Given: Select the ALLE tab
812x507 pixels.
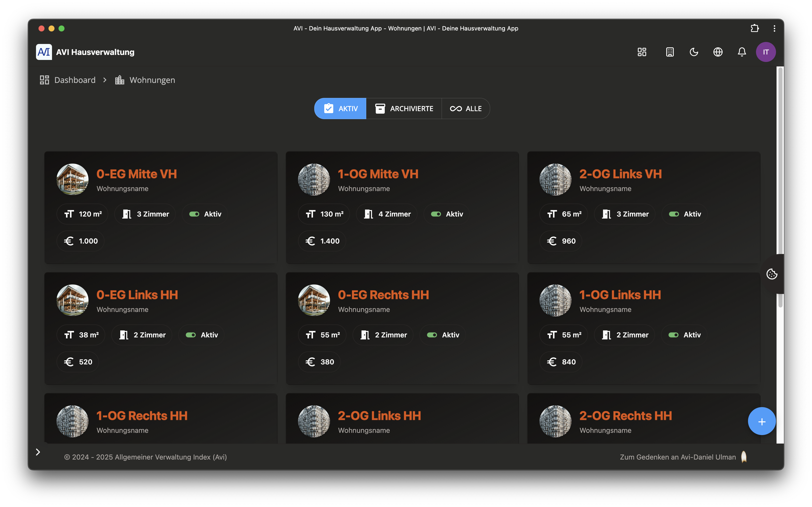Looking at the screenshot, I should [x=466, y=109].
